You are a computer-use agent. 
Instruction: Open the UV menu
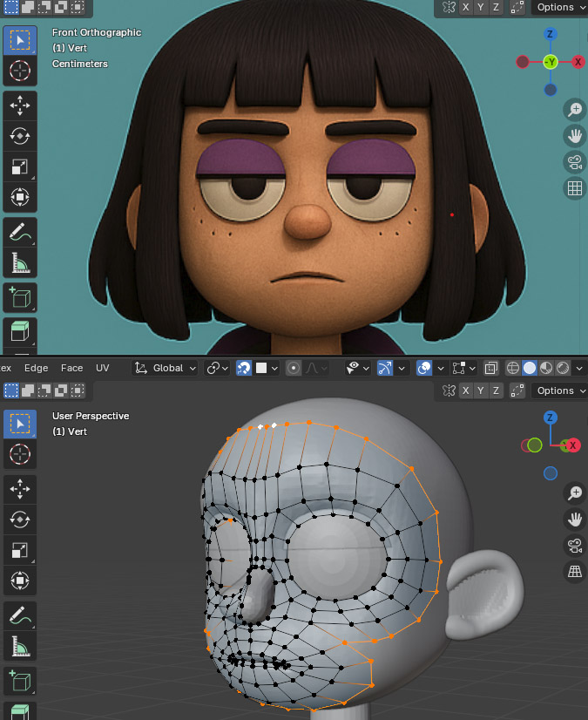[x=103, y=368]
